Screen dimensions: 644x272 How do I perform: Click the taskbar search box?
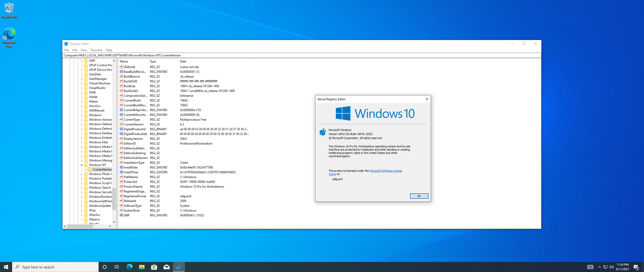click(x=55, y=267)
